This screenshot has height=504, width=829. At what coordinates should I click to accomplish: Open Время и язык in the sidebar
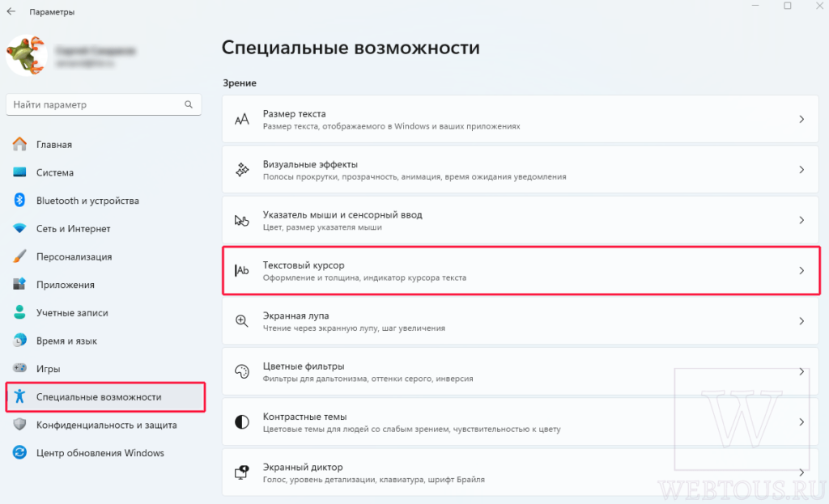[104, 341]
